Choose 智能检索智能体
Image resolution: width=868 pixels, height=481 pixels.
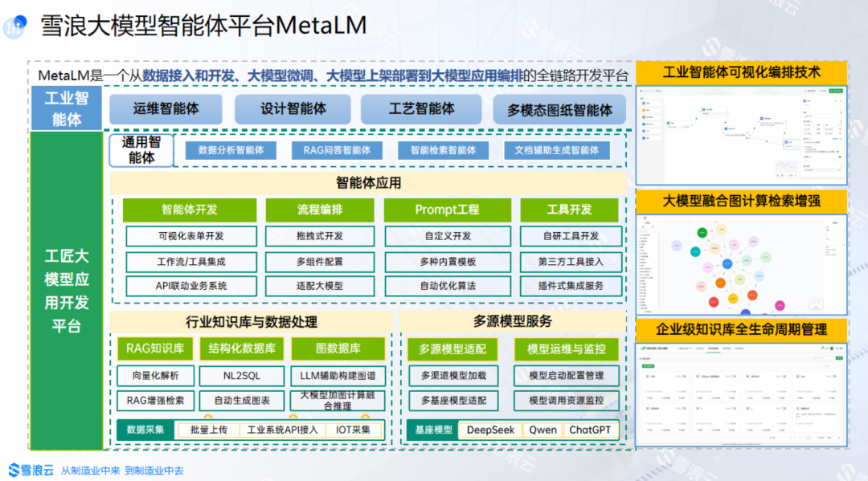click(443, 150)
